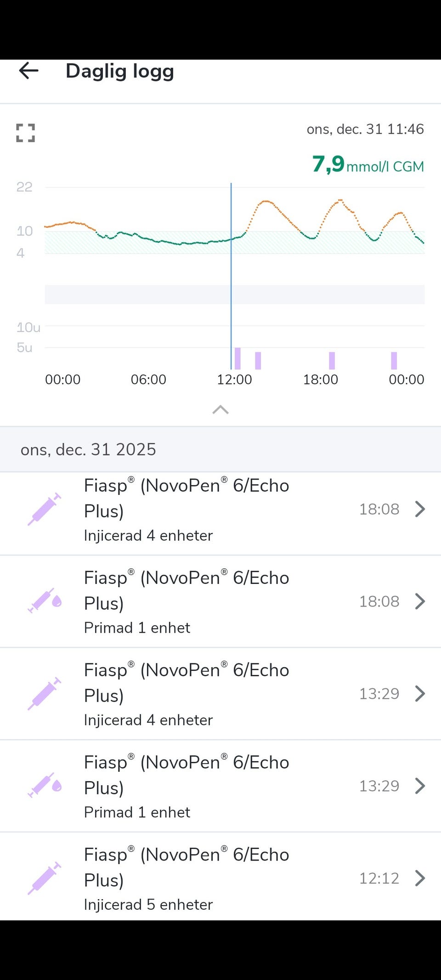441x980 pixels.
Task: Select the last insulin bar before midnight
Action: coord(394,361)
